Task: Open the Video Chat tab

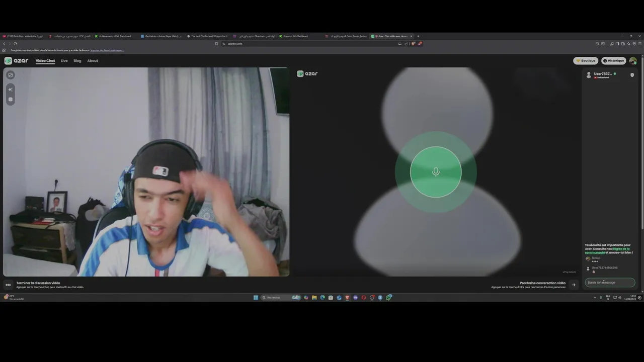Action: (45, 61)
